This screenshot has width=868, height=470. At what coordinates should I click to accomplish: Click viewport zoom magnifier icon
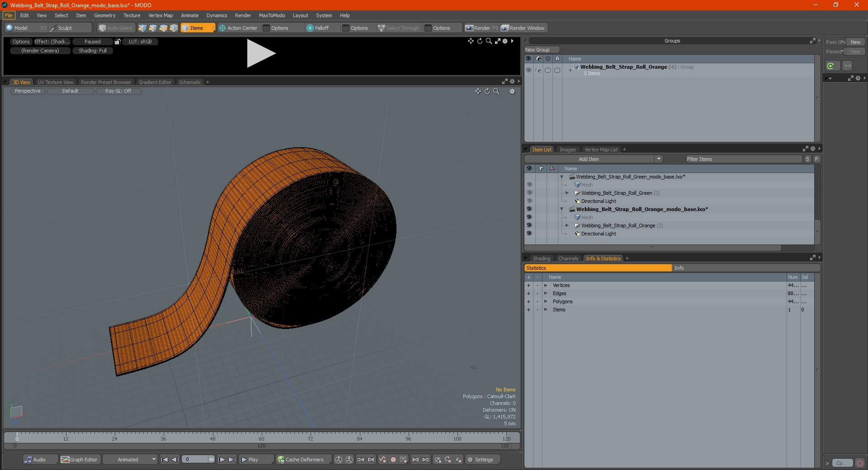(496, 91)
